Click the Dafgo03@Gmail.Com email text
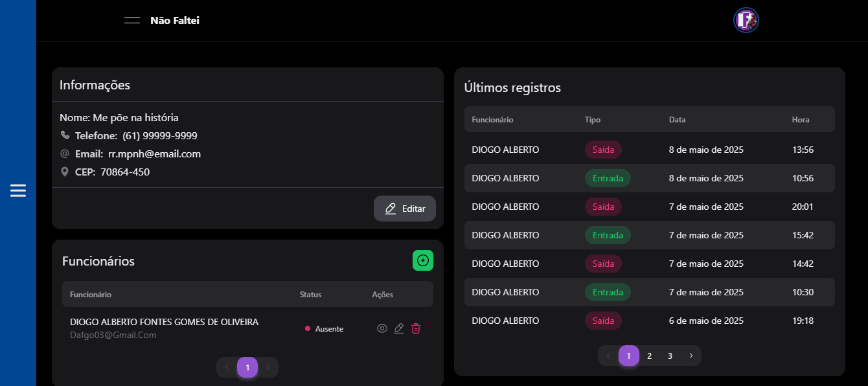The width and height of the screenshot is (868, 386). point(113,335)
